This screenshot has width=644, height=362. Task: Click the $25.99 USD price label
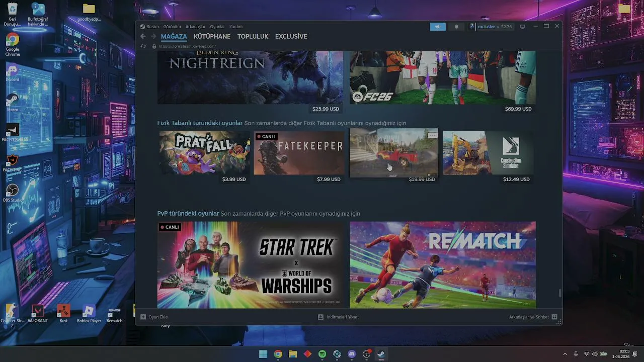click(326, 109)
